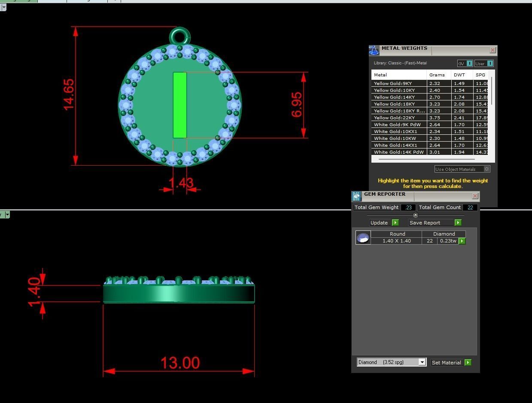The image size is (532, 403).
Task: Close the Gem Reporter panel
Action: tap(475, 196)
